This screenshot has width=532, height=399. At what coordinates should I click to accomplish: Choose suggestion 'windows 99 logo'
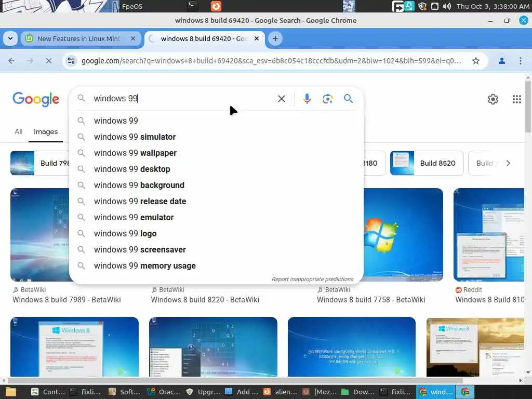(216, 233)
